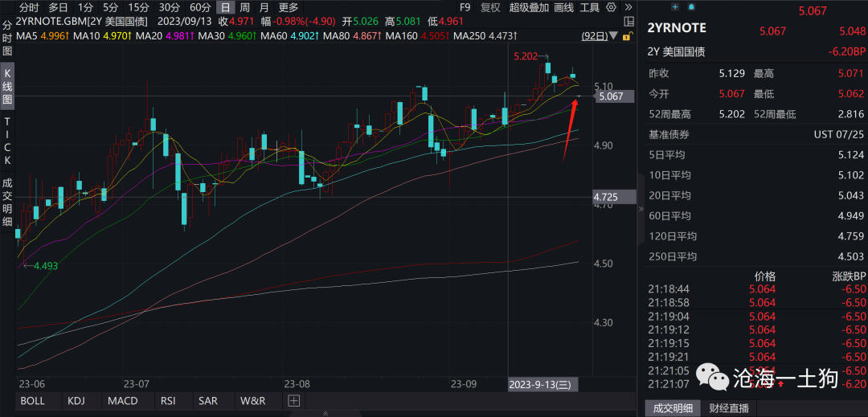Open the TICK view in left sidebar
Image resolution: width=868 pixels, height=417 pixels.
coord(7,137)
